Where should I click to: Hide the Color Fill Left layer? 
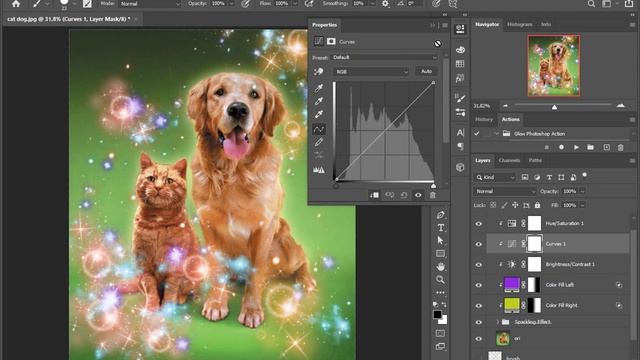(478, 285)
